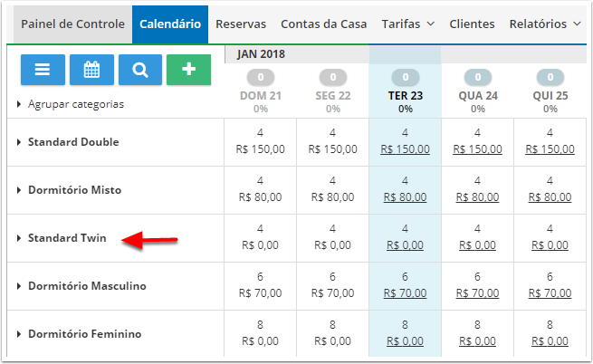
Task: Click R$ 70,00 rate link under QUA 24
Action: (477, 293)
